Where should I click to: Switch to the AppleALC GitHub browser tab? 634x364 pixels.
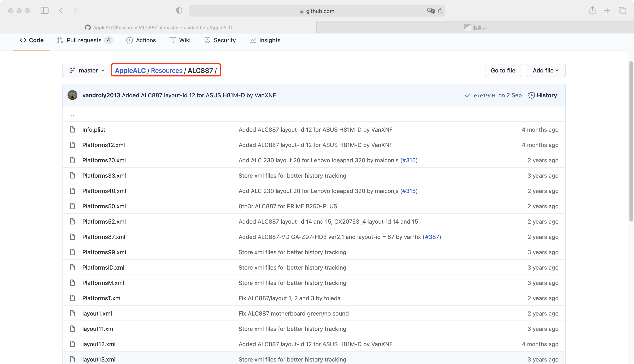(x=158, y=28)
